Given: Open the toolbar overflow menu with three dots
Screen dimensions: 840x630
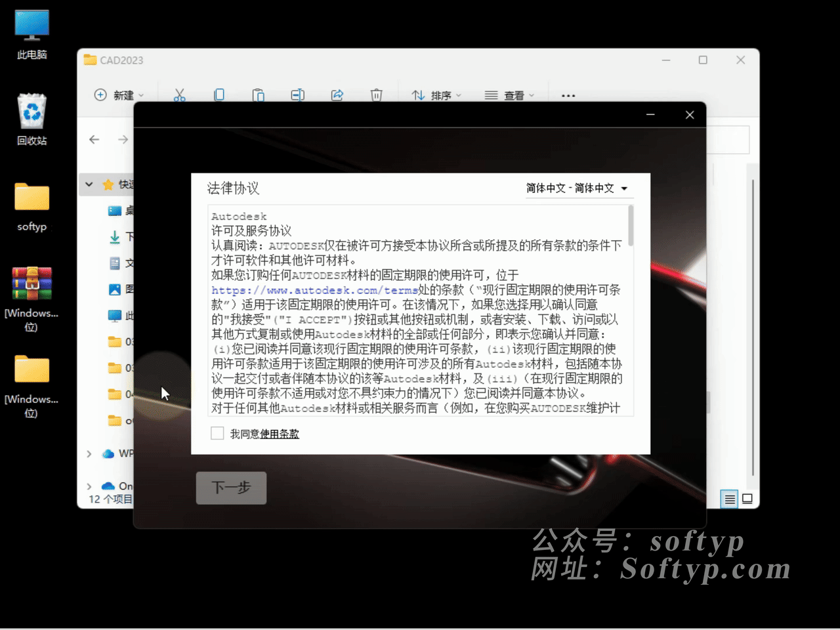Looking at the screenshot, I should pos(568,95).
